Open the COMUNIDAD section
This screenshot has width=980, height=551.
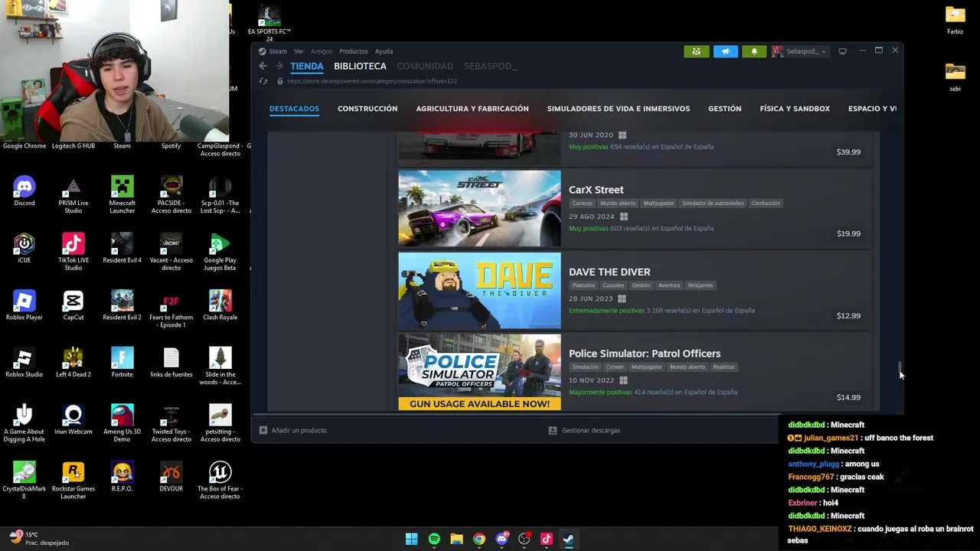click(x=425, y=67)
